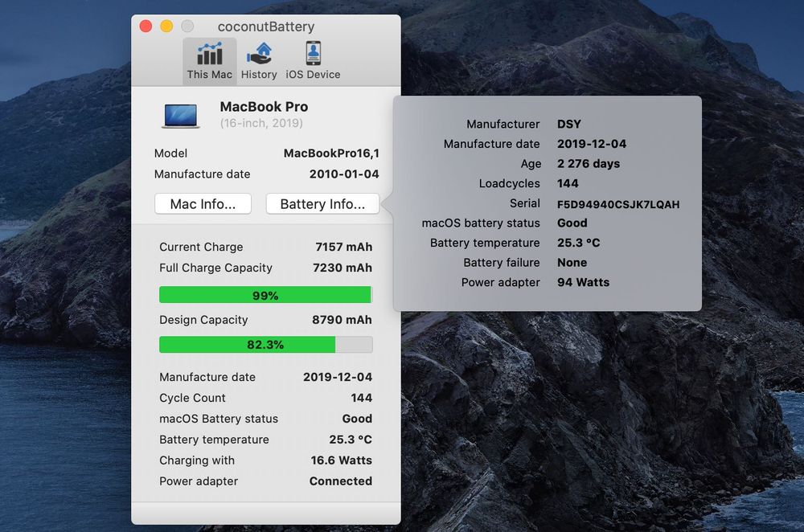
Task: Open the Mac Info... button
Action: click(203, 204)
